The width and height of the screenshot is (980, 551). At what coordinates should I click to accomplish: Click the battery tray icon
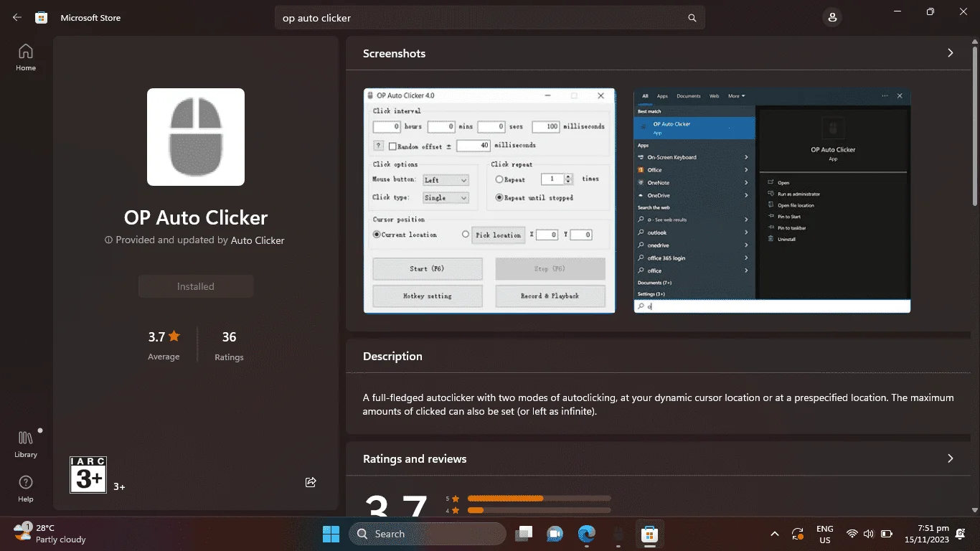887,534
